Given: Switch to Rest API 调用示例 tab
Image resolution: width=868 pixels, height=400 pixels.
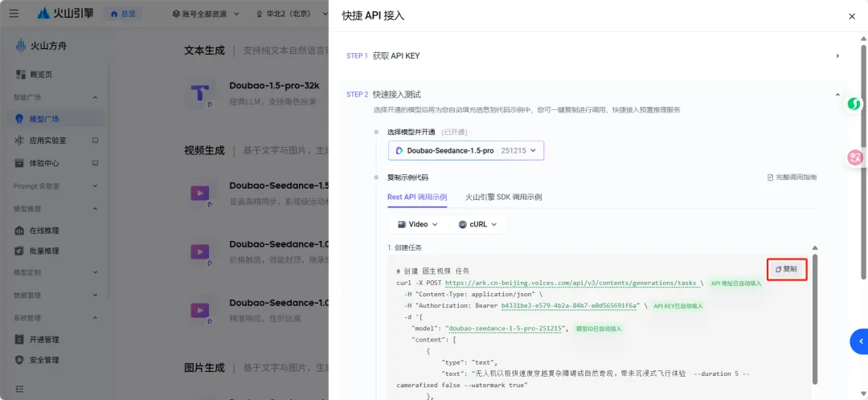Looking at the screenshot, I should (417, 197).
